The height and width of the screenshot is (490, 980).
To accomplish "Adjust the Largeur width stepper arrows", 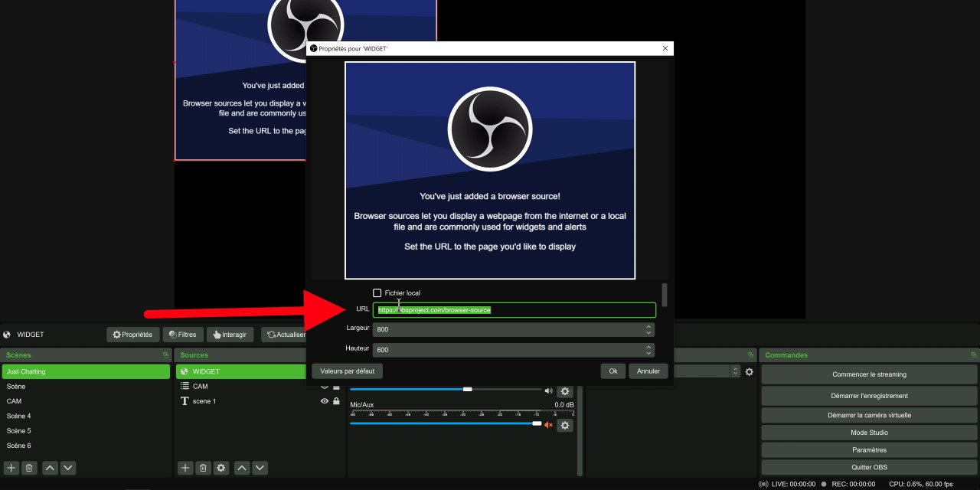I will click(648, 329).
